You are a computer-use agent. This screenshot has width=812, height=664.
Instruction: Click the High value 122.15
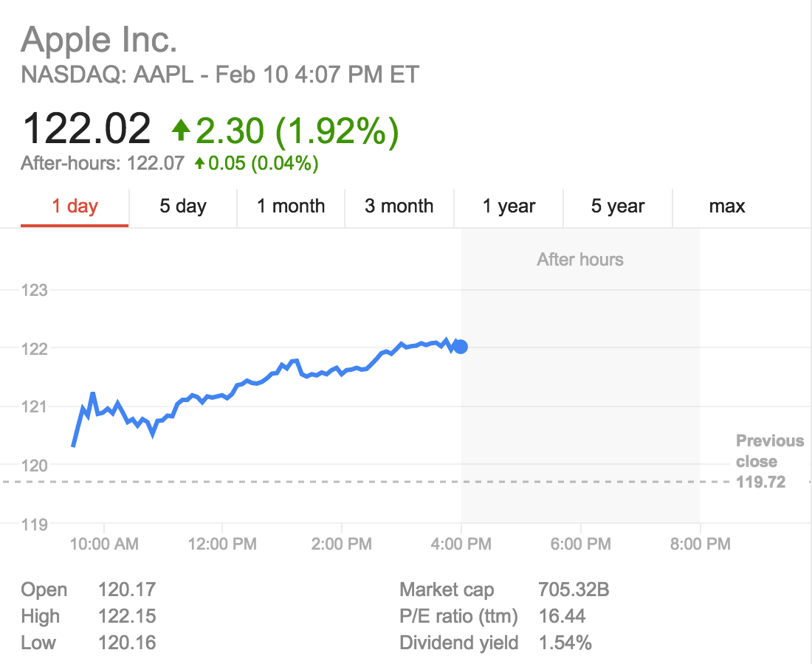tap(127, 616)
